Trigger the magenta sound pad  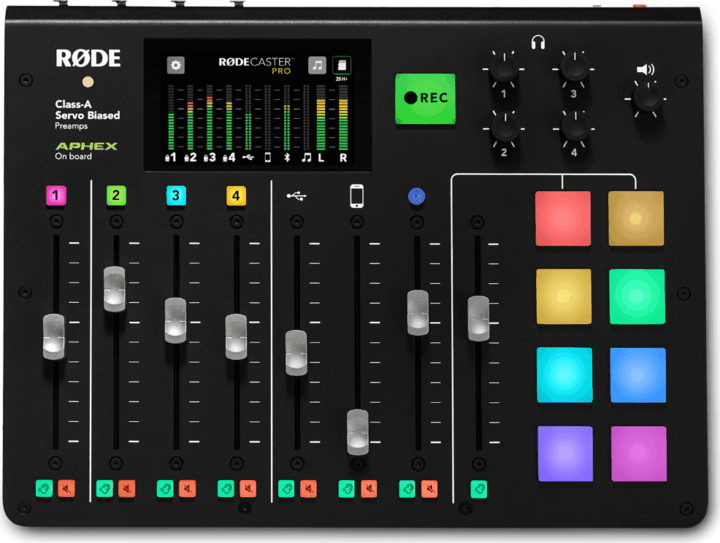click(639, 453)
